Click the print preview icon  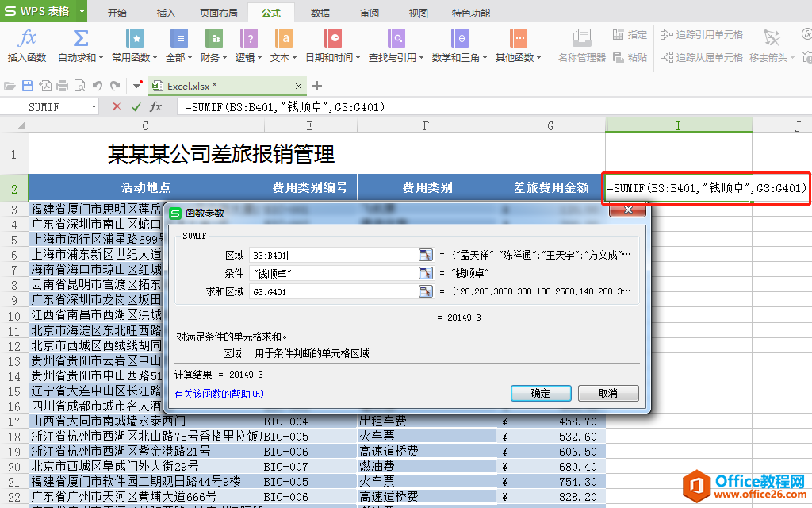click(80, 86)
